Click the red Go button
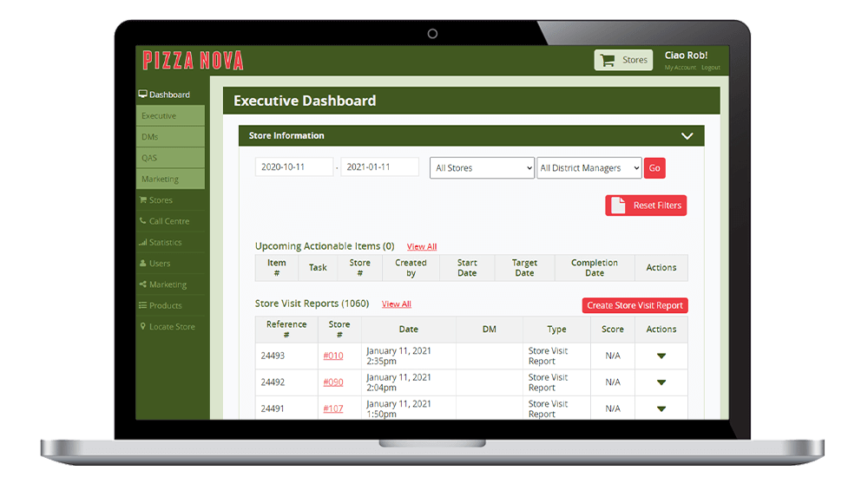 (654, 168)
